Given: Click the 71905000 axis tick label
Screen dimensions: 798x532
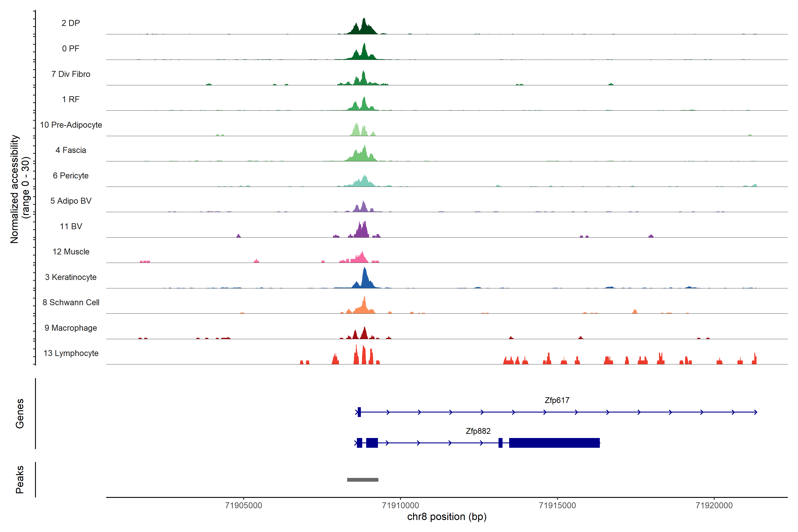Looking at the screenshot, I should (243, 506).
